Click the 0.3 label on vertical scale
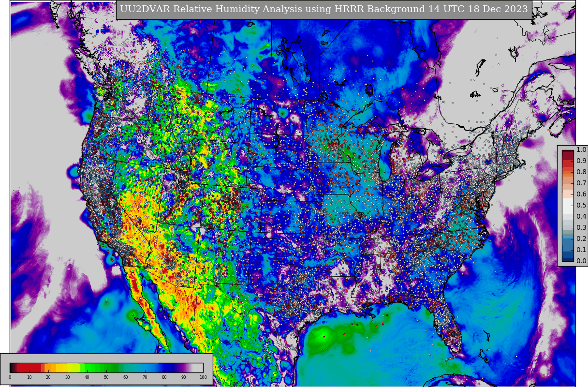588x387 pixels. pyautogui.click(x=581, y=227)
